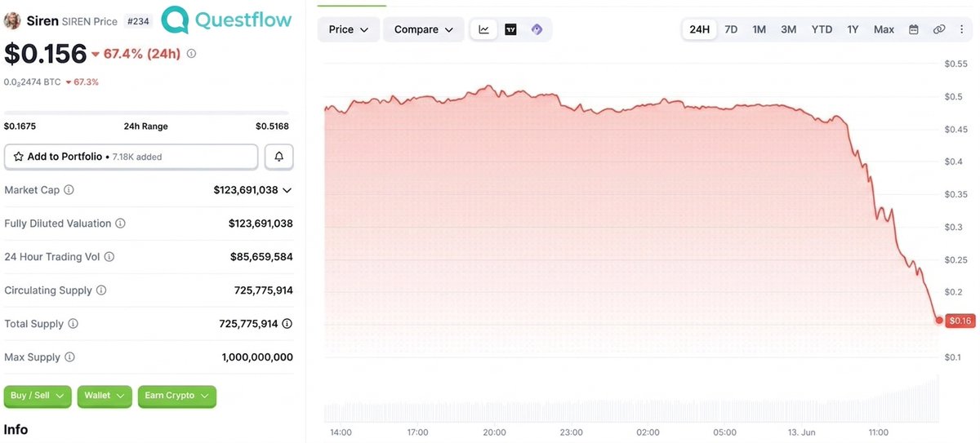Click Add to Portfolio button

coord(131,157)
